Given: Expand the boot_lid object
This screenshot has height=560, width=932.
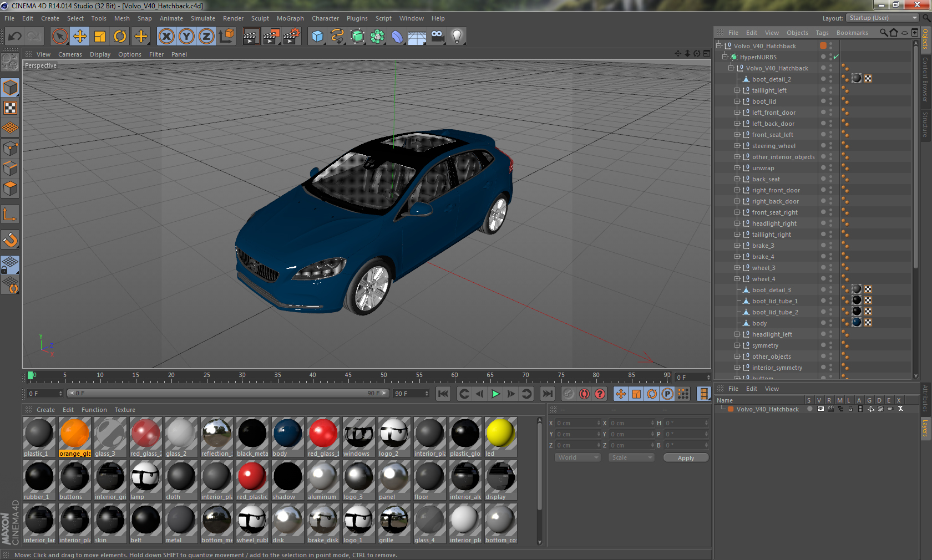Looking at the screenshot, I should click(737, 101).
